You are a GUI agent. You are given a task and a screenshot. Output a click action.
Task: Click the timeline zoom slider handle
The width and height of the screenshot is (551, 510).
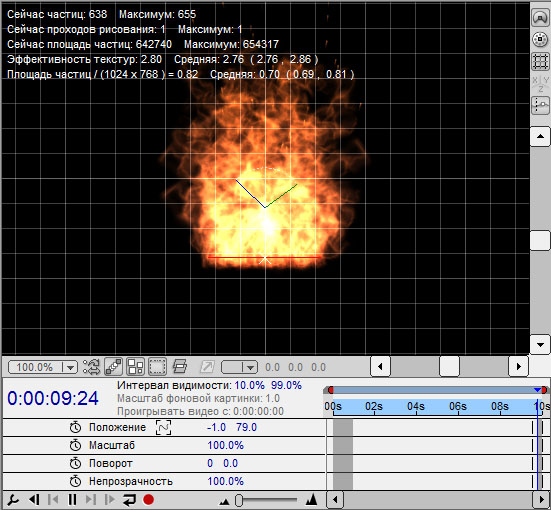(239, 500)
